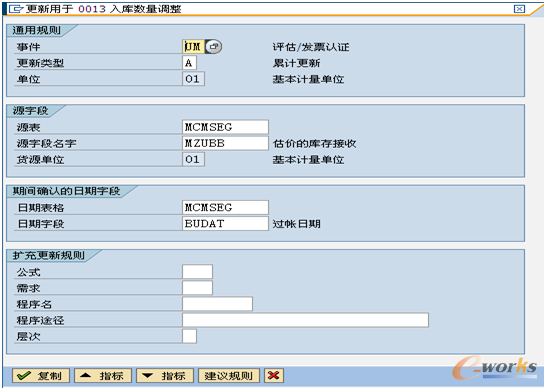Click the long 程序途径 input field
The image size is (547, 390).
click(305, 320)
